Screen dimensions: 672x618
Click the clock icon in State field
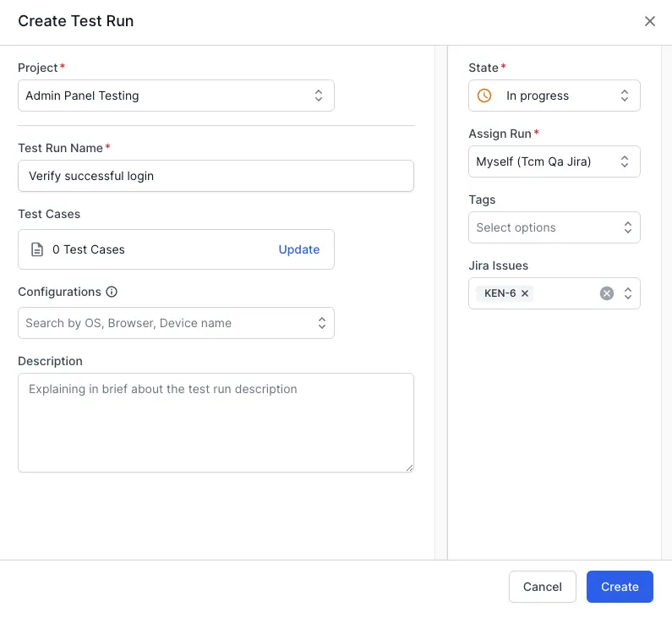484,96
